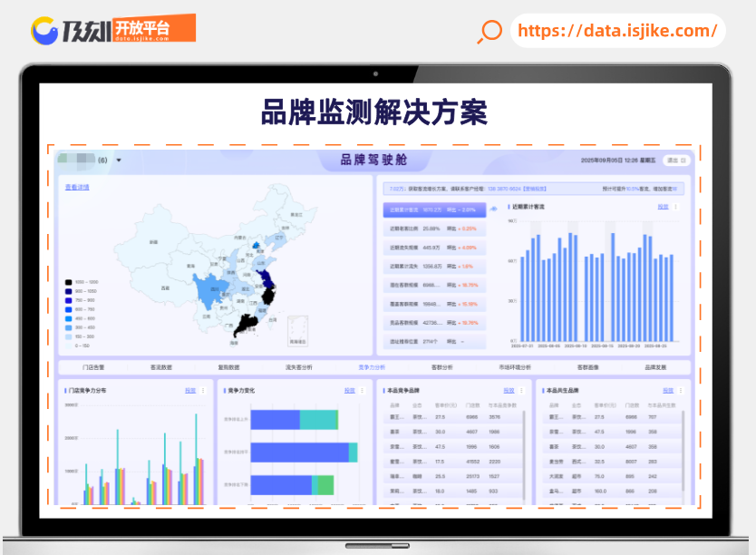Open the three-dot menu on 近期累计客流 chart
The image size is (756, 555).
pyautogui.click(x=676, y=207)
